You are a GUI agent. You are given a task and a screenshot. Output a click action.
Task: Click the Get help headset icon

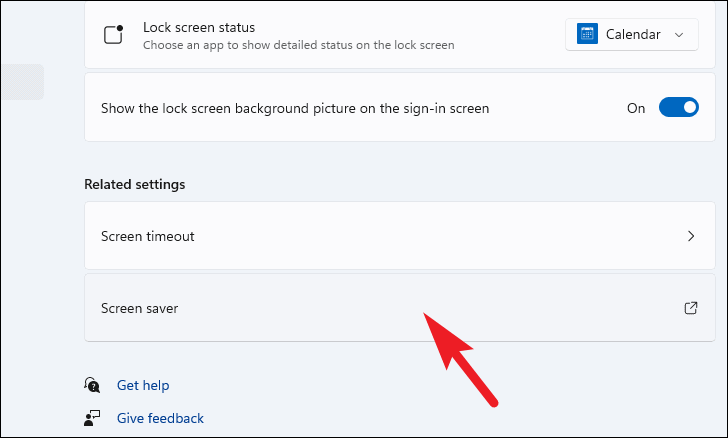(92, 385)
